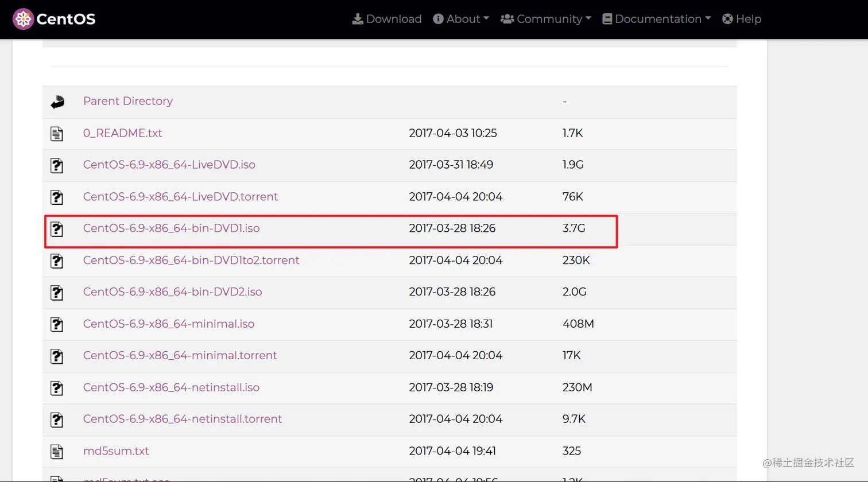Open the Help page from navbar

[742, 19]
